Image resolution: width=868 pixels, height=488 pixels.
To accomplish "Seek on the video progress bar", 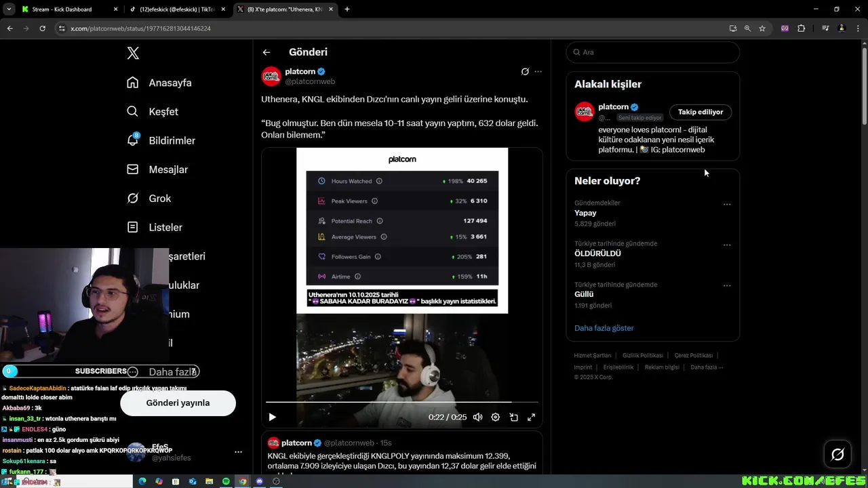I will tap(401, 402).
